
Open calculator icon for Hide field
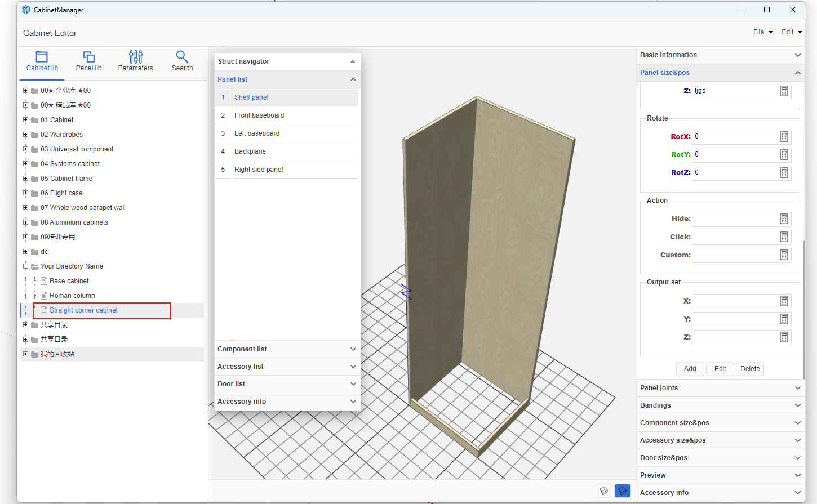784,219
